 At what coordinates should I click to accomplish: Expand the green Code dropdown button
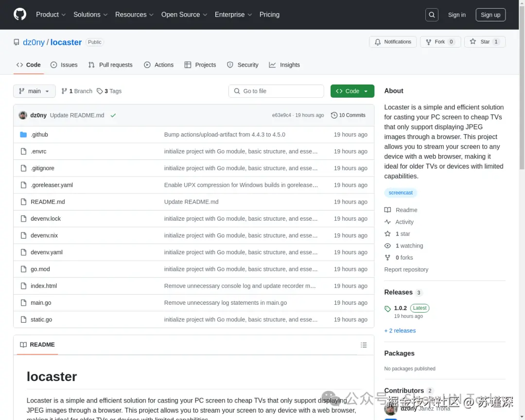pos(352,91)
